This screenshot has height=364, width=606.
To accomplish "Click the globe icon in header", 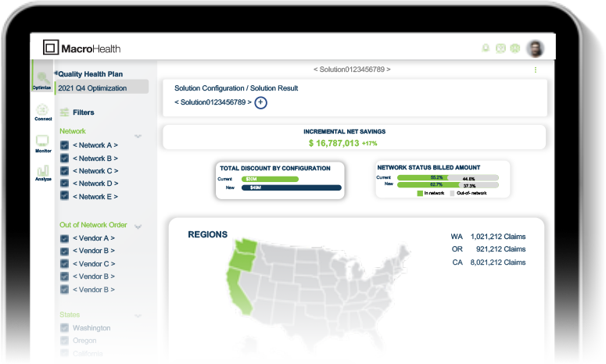I will point(515,48).
